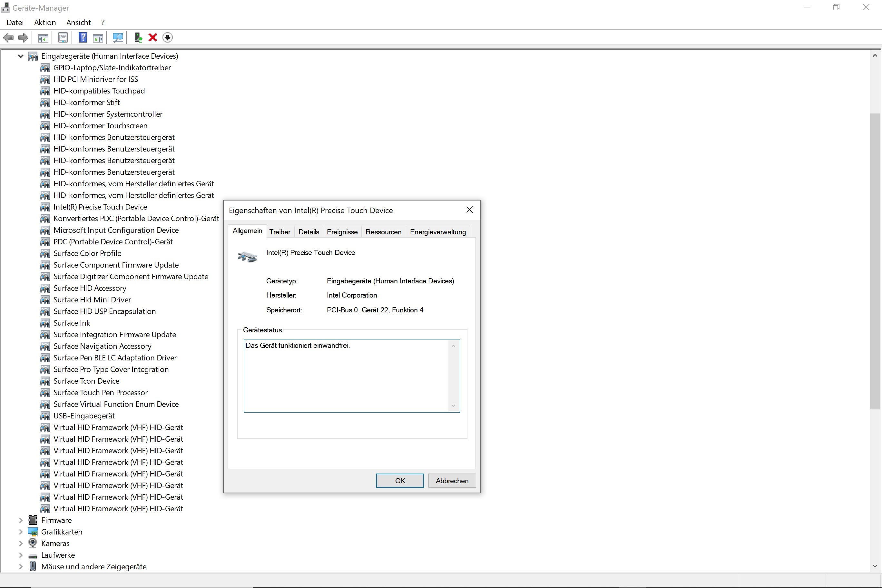
Task: Collapse the Eingabegeräte (Human Interface Devices) category
Action: [21, 56]
